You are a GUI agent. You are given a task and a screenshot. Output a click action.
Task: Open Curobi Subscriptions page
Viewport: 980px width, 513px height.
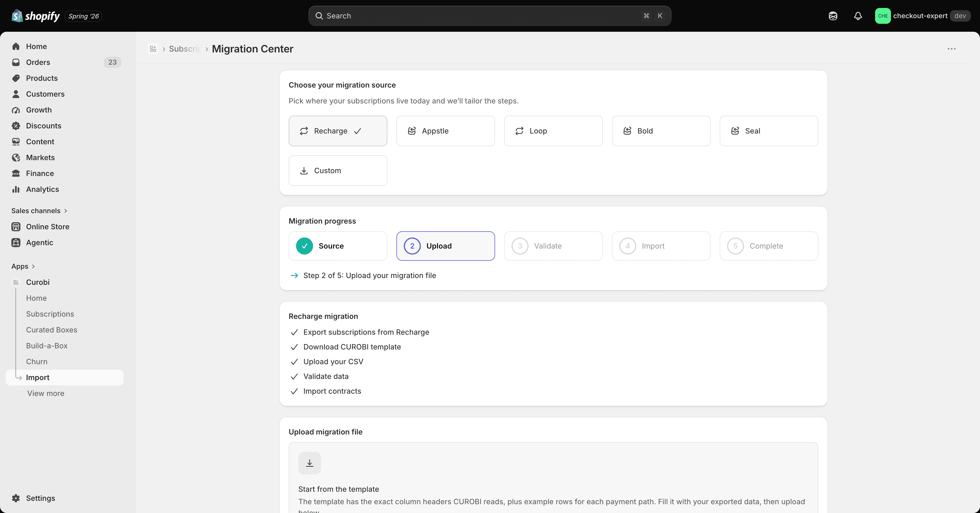point(50,314)
